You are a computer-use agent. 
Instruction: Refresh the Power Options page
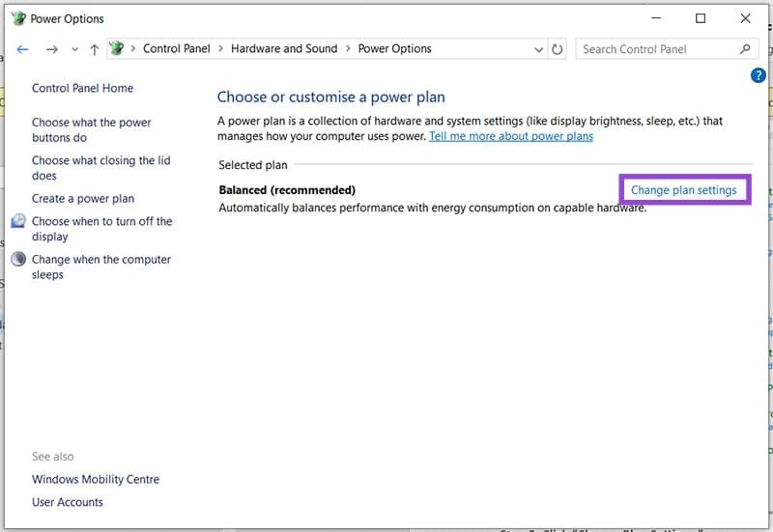(x=558, y=49)
